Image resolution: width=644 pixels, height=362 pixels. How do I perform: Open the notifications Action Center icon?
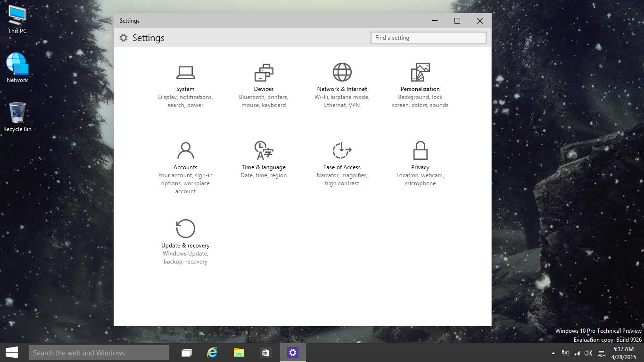602,353
